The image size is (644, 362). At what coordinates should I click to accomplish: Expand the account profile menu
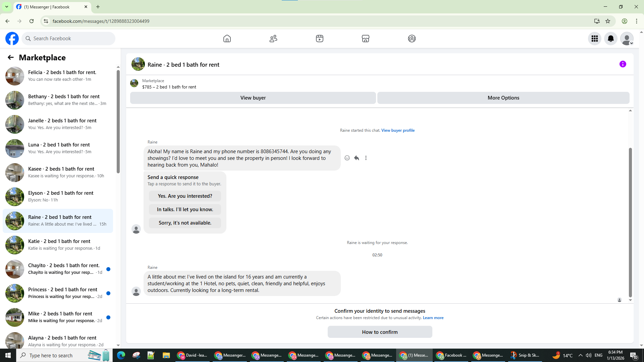(627, 39)
